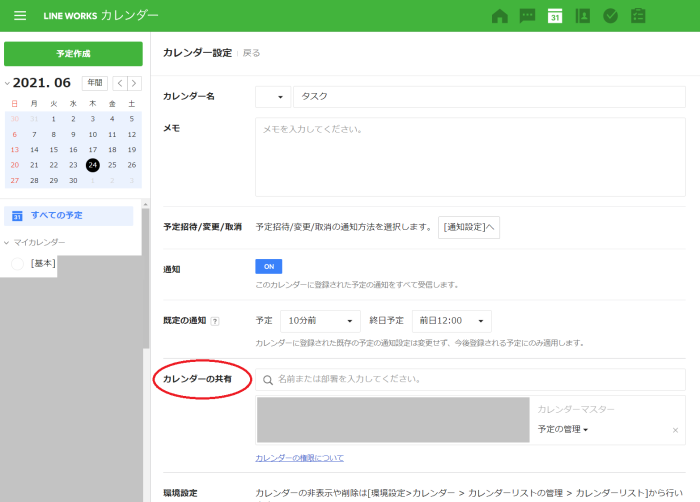This screenshot has height=502, width=700.
Task: Select June 24 in mini calendar
Action: click(x=93, y=165)
